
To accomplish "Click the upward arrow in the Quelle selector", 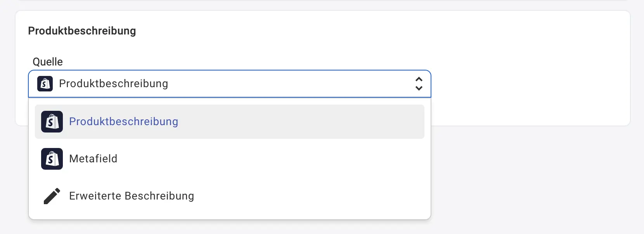I will (x=419, y=79).
